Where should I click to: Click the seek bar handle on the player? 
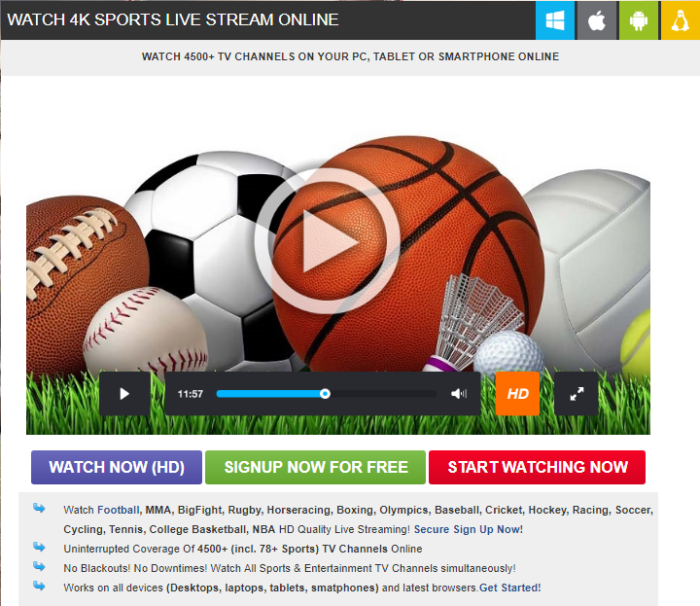325,394
